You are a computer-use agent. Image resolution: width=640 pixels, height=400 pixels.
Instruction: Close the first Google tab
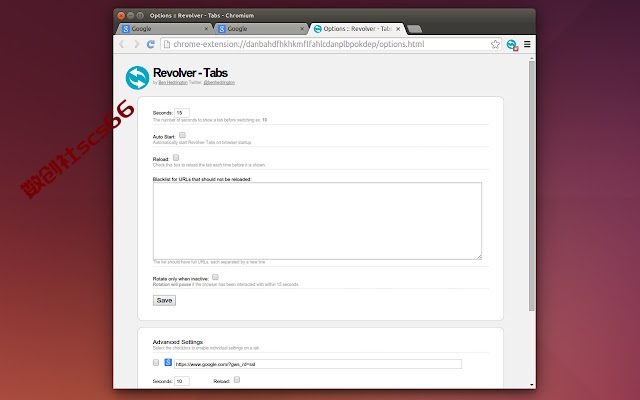206,29
